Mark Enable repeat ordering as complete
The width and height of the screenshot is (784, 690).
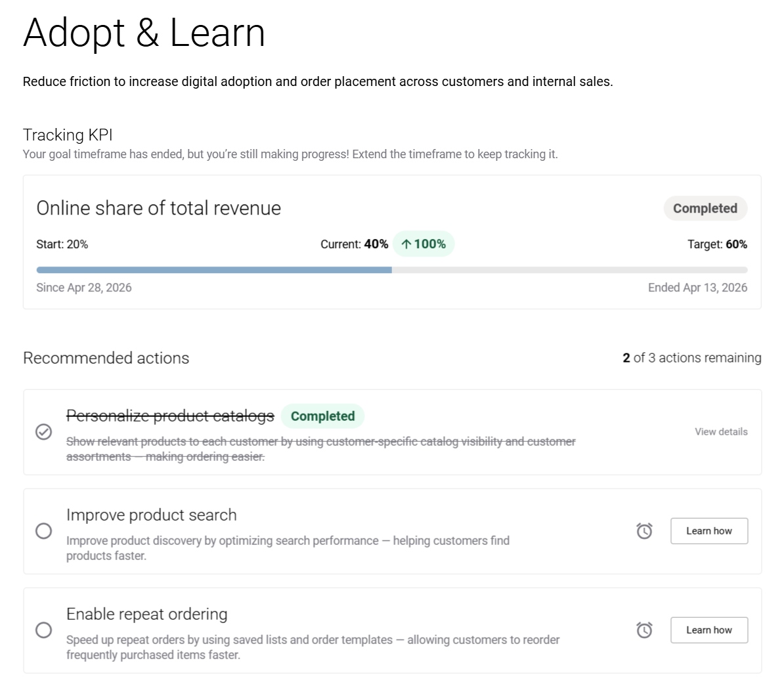click(x=44, y=630)
